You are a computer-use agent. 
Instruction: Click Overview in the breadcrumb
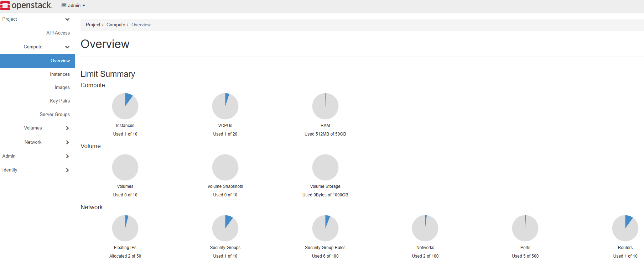pyautogui.click(x=141, y=25)
